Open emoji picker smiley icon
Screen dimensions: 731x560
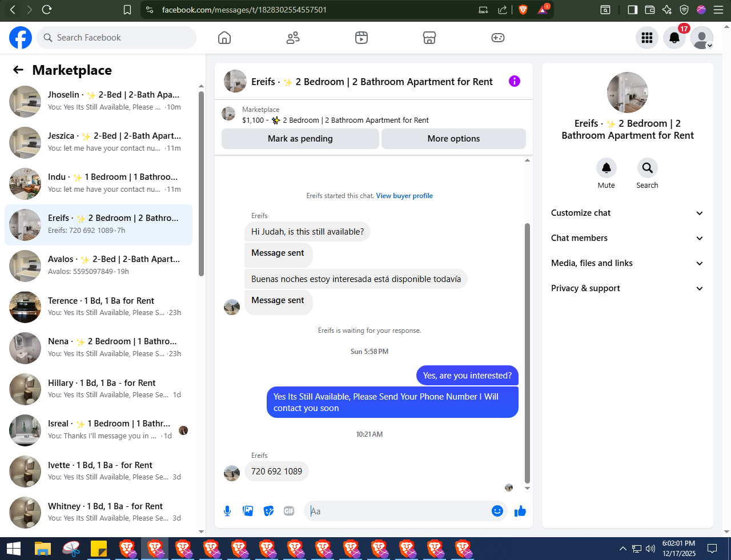(497, 511)
